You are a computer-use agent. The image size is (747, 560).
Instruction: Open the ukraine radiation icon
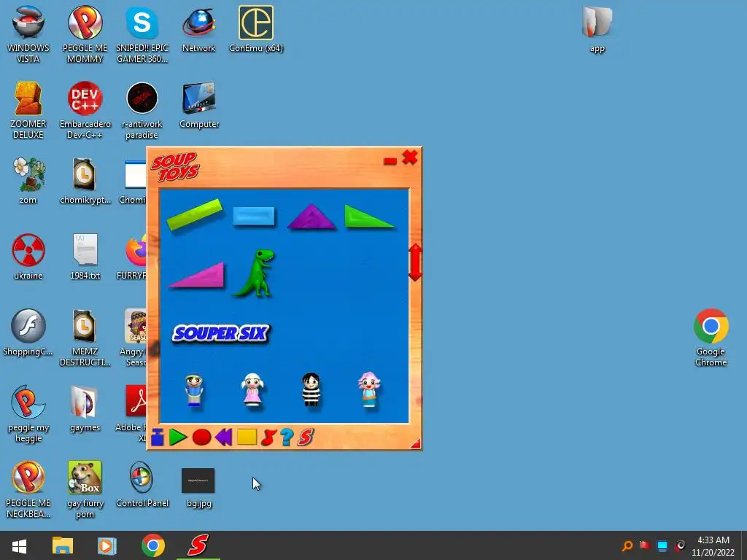(28, 257)
